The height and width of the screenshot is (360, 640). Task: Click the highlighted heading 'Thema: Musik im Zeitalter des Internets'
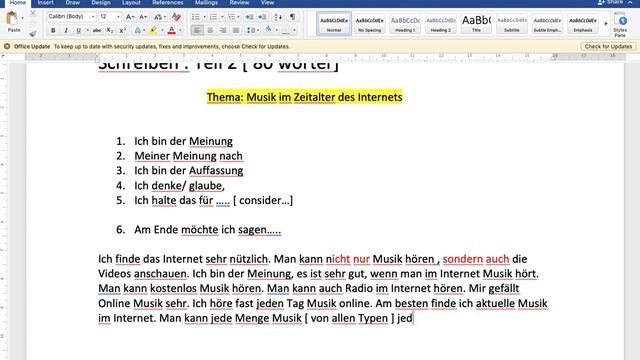click(304, 97)
